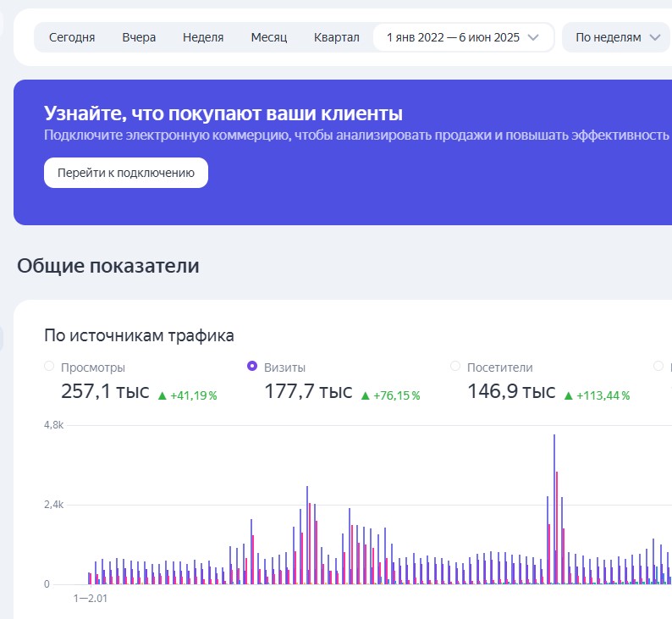This screenshot has height=619, width=672.
Task: Select the Вчера period tab
Action: pyautogui.click(x=139, y=37)
